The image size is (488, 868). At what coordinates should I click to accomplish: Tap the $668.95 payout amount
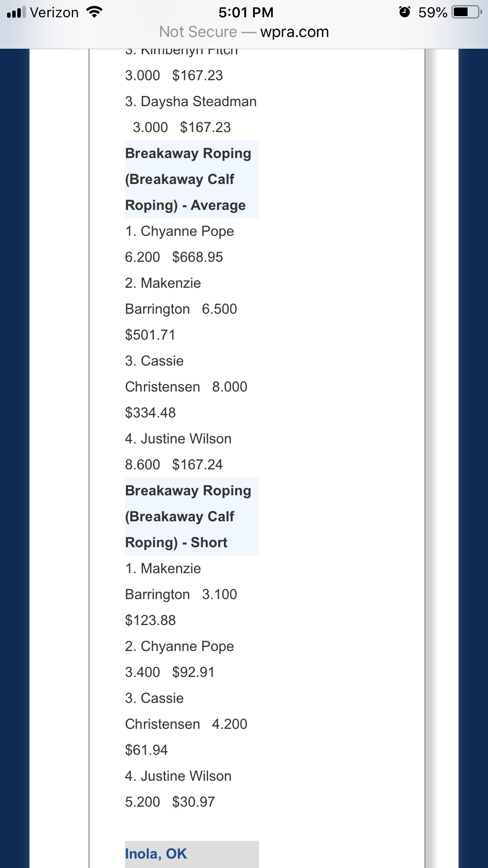197,257
